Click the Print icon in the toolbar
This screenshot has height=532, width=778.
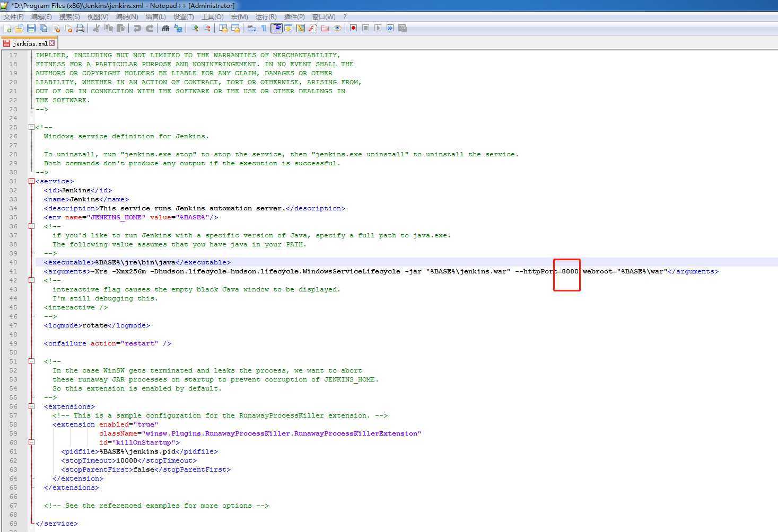(80, 28)
